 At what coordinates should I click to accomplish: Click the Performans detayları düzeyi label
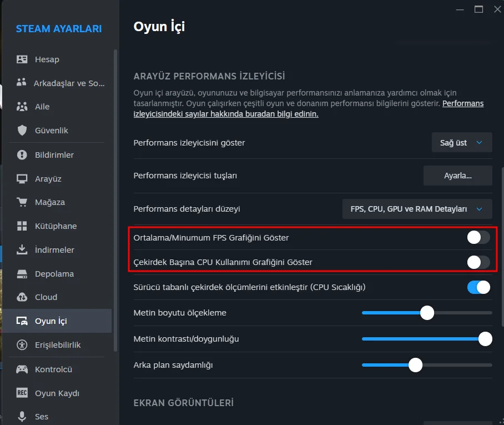(x=187, y=209)
